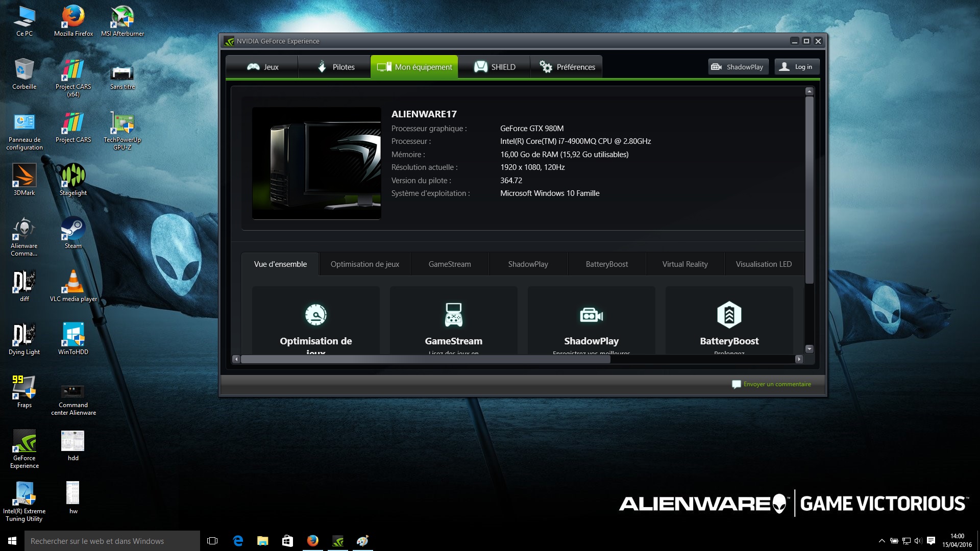The height and width of the screenshot is (551, 980).
Task: Open Task View from taskbar
Action: (212, 541)
